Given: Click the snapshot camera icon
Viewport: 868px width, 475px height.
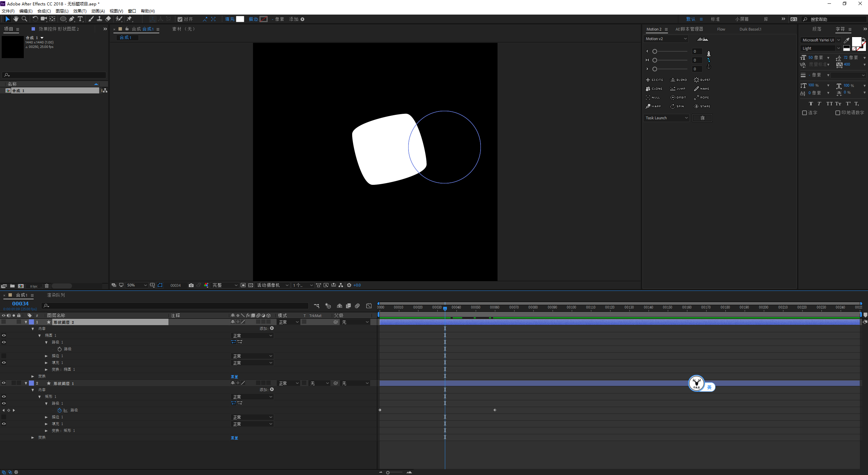Looking at the screenshot, I should (x=191, y=285).
